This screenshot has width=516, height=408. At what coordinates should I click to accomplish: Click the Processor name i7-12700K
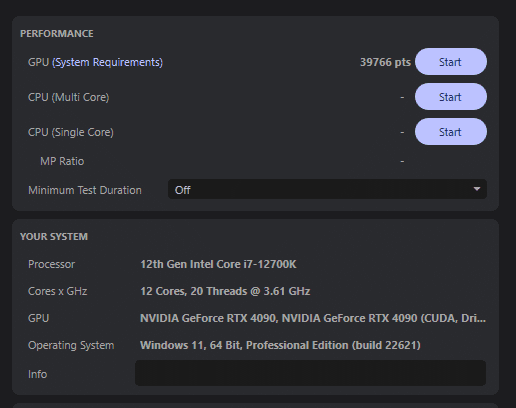coord(218,264)
